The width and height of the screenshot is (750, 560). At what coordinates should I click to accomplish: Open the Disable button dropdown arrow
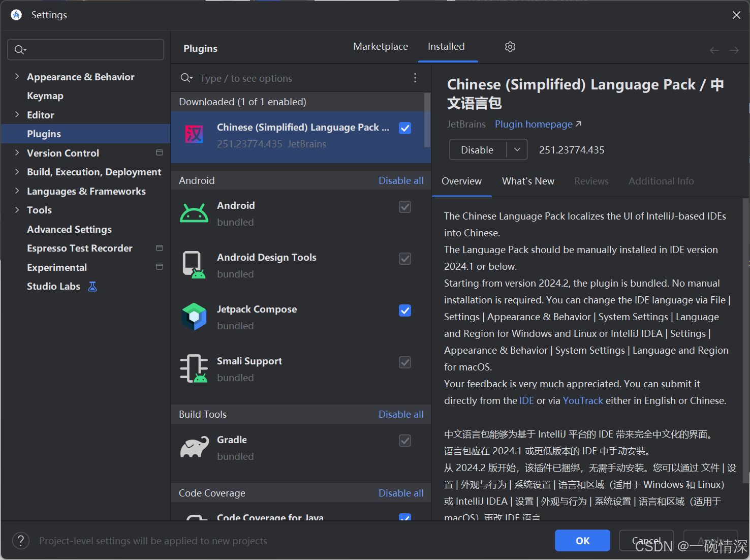[517, 150]
